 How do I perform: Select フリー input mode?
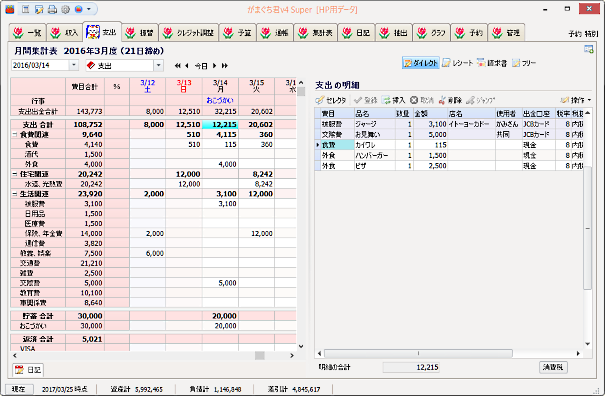click(x=524, y=63)
